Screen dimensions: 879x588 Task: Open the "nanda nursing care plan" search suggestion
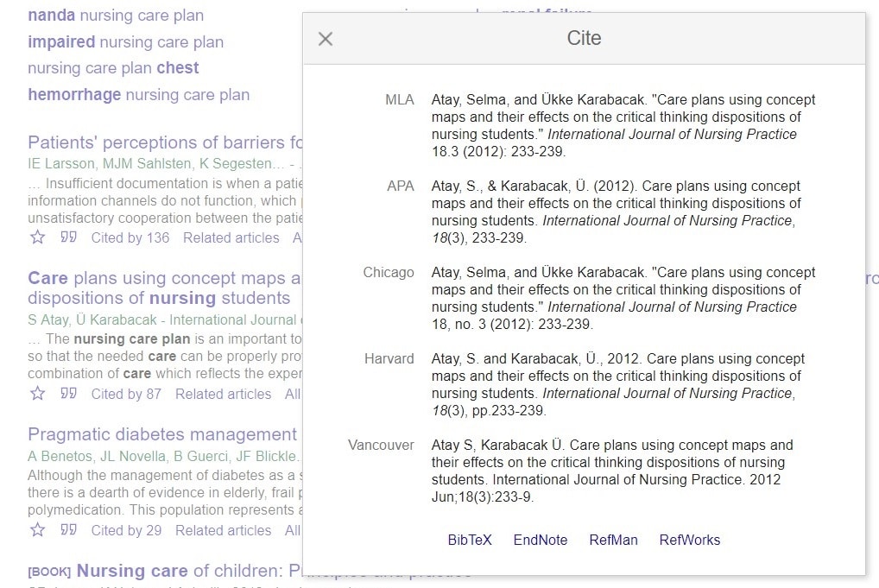(115, 15)
